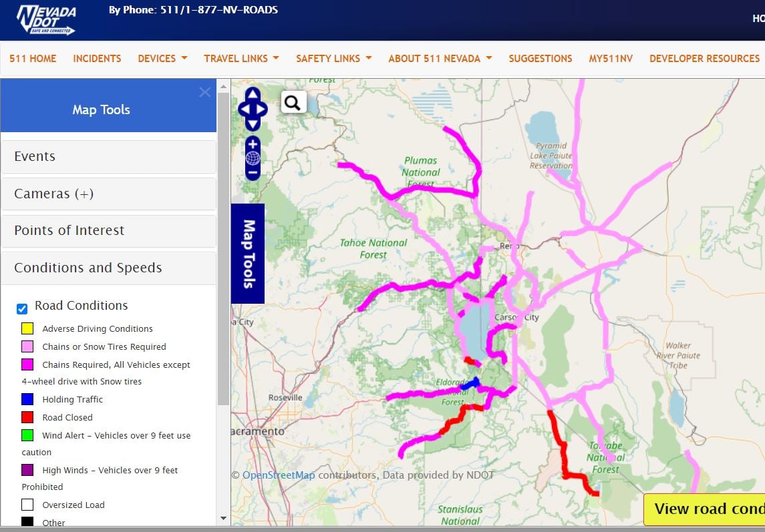Click the Road Closed legend label
The image size is (765, 532).
click(67, 417)
